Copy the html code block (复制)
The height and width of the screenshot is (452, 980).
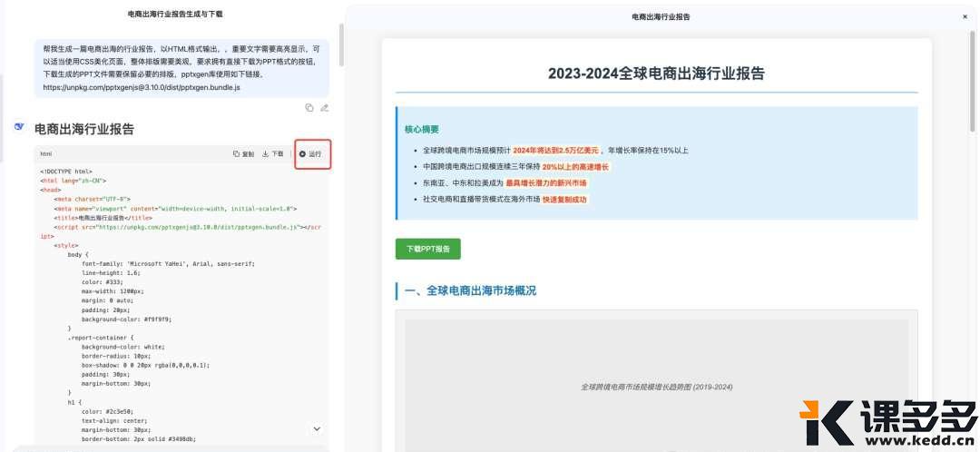[x=244, y=153]
